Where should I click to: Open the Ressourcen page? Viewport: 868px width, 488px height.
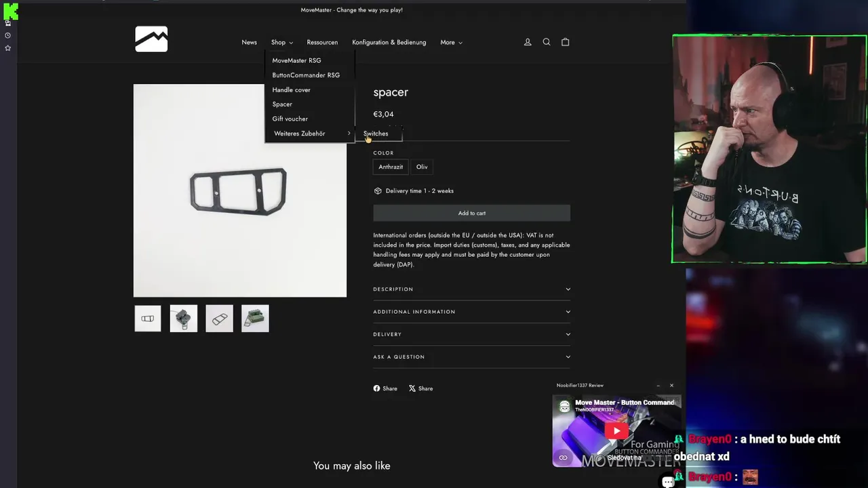click(x=322, y=42)
